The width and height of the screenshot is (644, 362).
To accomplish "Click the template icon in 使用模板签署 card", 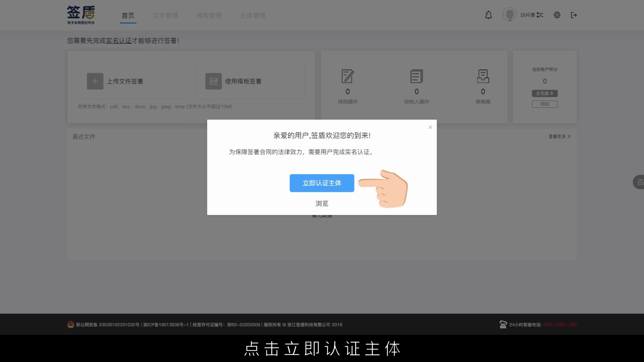I will click(213, 81).
